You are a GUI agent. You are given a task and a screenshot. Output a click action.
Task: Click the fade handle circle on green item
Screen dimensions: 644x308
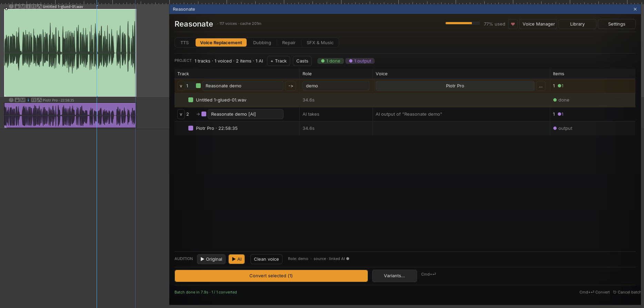click(x=6, y=9)
